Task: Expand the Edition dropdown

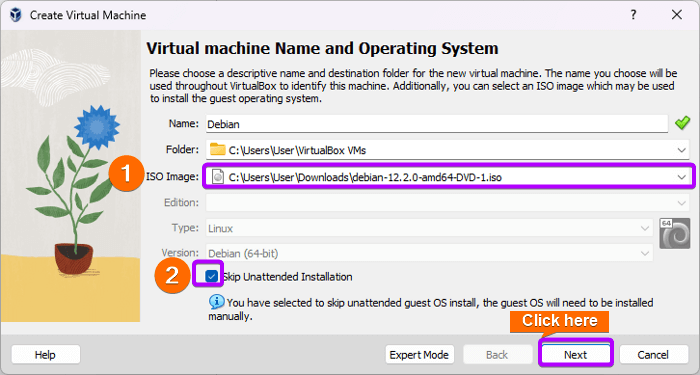Action: click(681, 203)
